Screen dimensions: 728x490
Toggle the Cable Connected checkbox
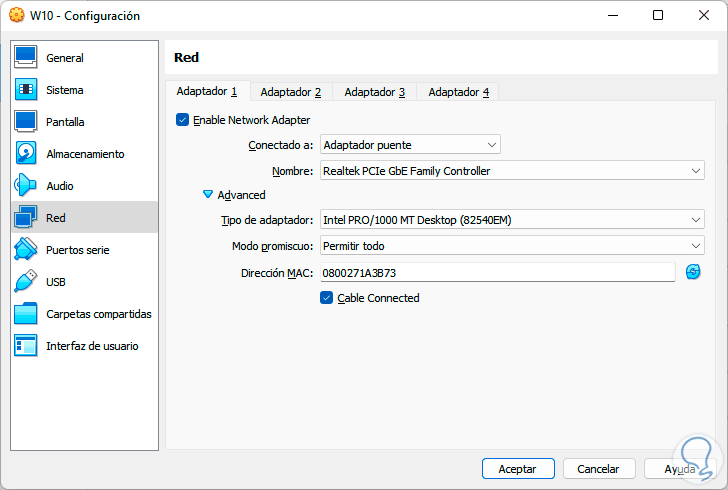click(326, 298)
